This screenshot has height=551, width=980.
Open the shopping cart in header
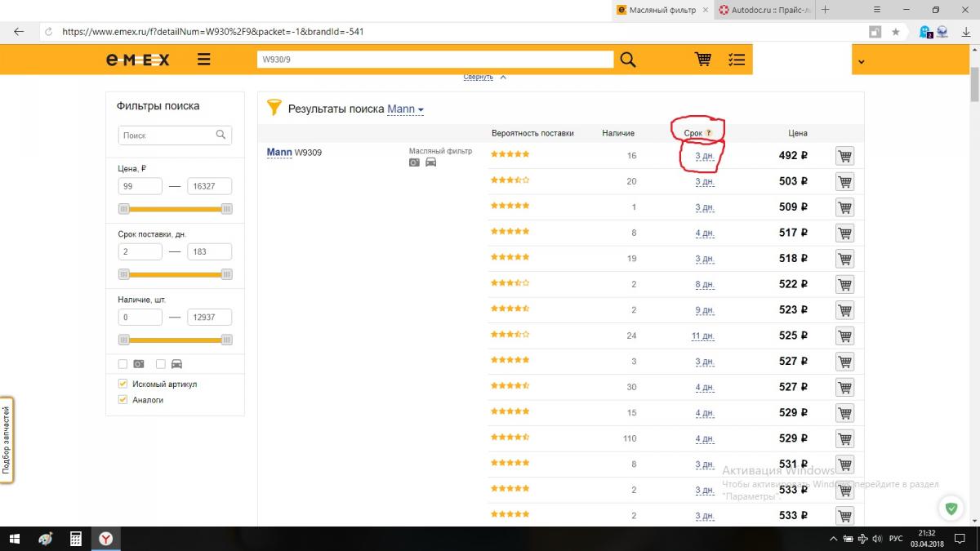702,60
